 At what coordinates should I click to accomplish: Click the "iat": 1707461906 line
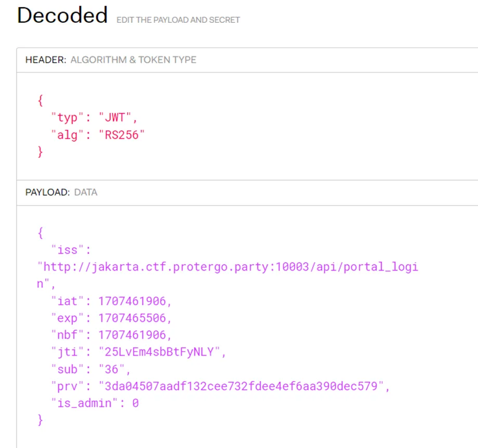[x=111, y=301]
